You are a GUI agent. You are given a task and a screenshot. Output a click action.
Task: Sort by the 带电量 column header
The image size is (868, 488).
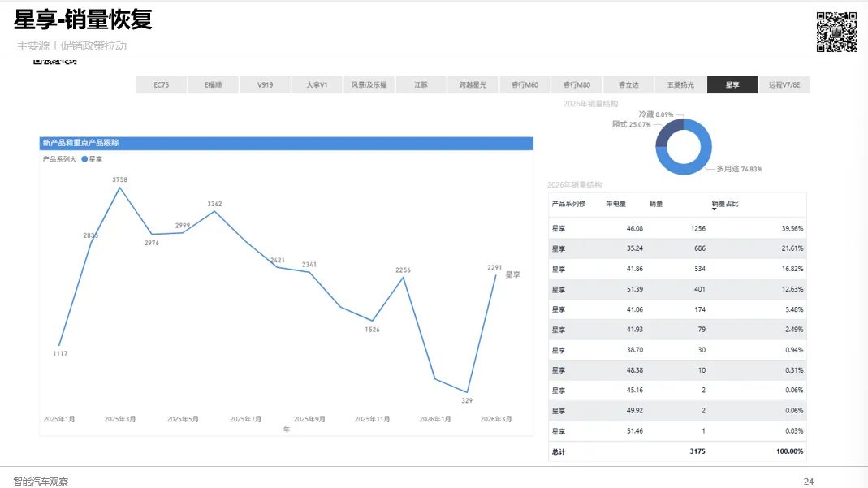[615, 204]
